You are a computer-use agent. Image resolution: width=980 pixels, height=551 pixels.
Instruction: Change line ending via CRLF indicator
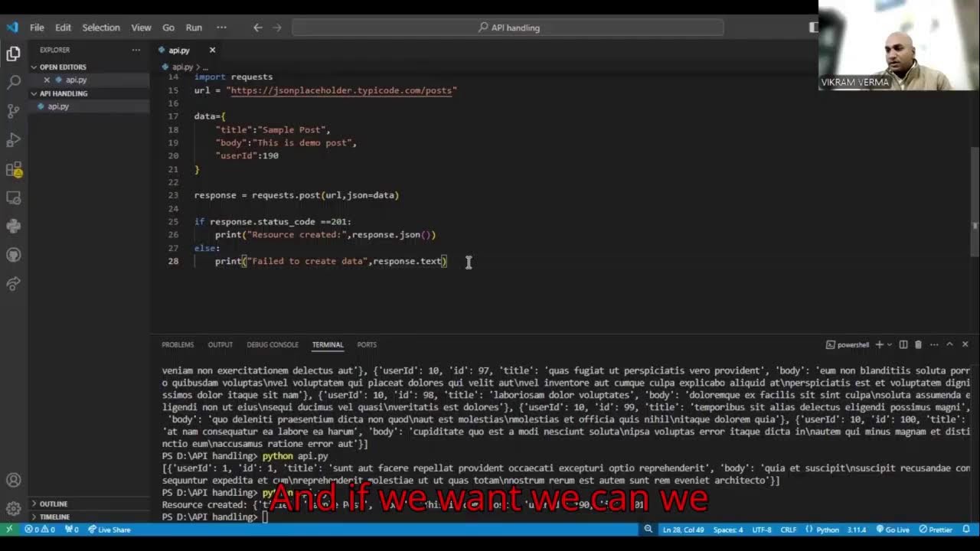pyautogui.click(x=789, y=530)
